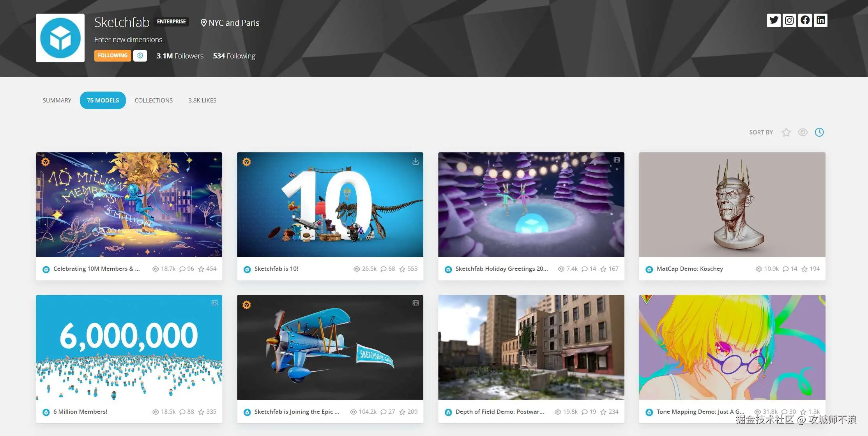Image resolution: width=868 pixels, height=436 pixels.
Task: Click the Sketchfab profile avatar logo
Action: [x=60, y=38]
